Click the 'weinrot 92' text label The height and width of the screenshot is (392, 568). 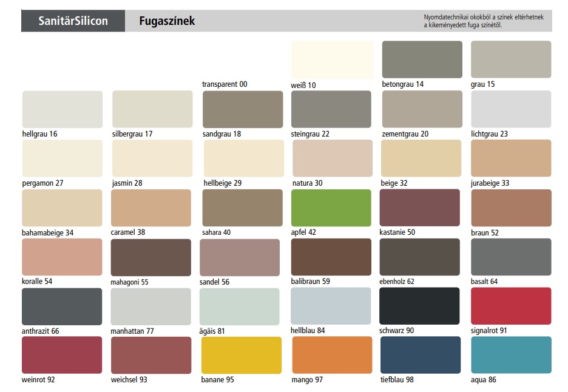pyautogui.click(x=38, y=380)
